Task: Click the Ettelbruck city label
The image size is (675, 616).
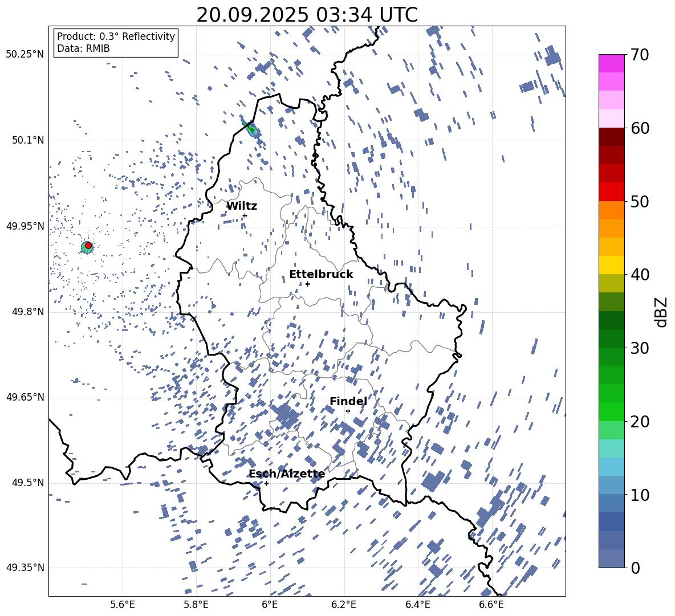Action: pos(321,274)
